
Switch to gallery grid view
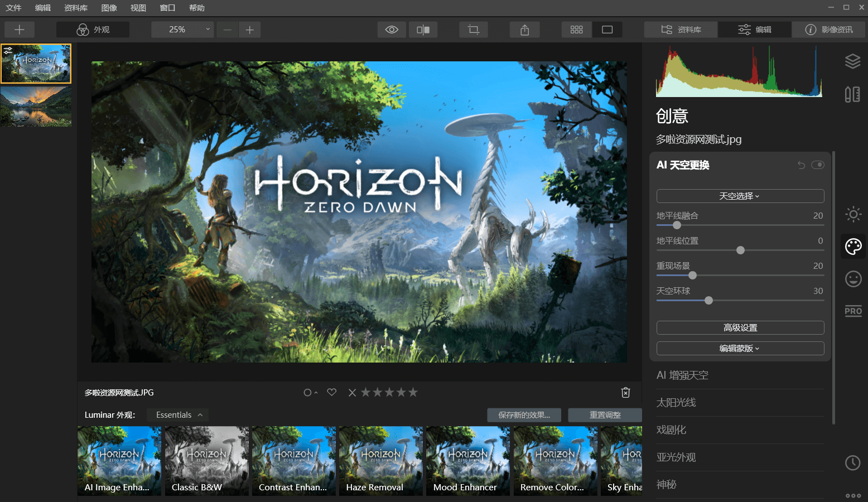coord(576,30)
